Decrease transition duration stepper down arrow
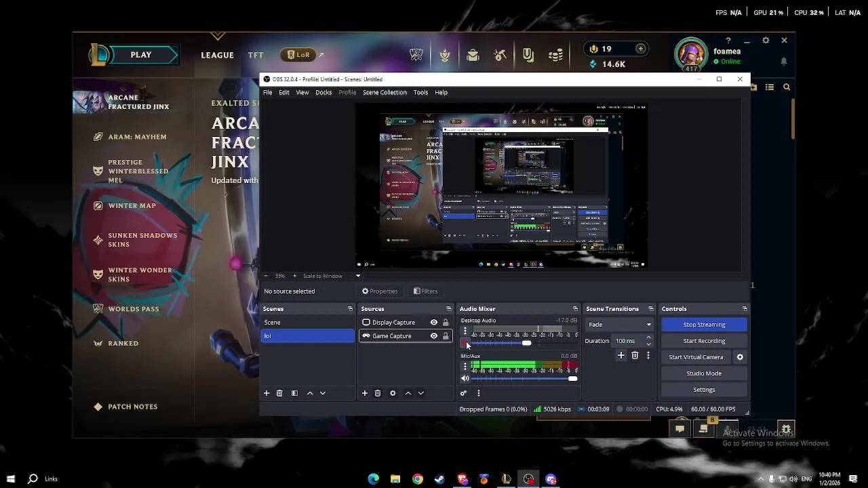Viewport: 868px width, 488px height. click(x=649, y=344)
